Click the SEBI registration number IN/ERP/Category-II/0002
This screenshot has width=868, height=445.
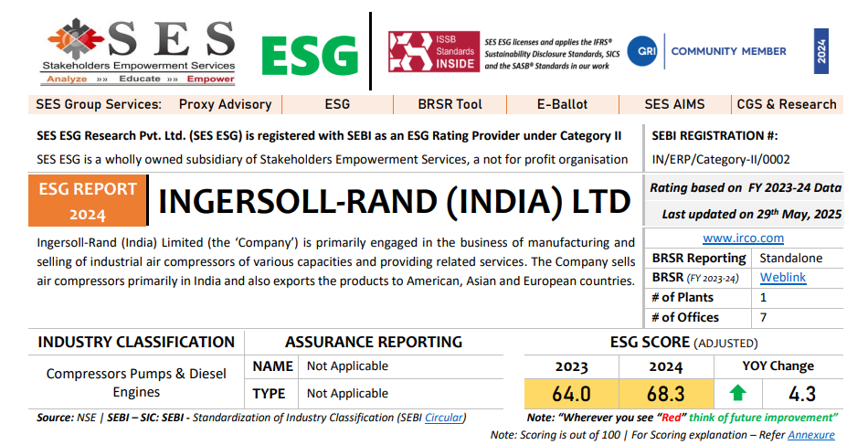(721, 160)
